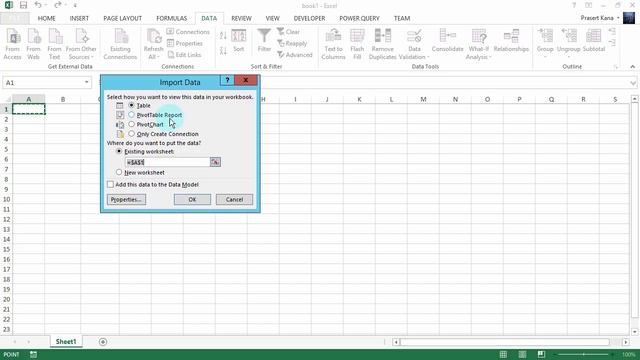Check Add this data to the Data Model
Viewport: 640px width, 360px height.
click(110, 184)
